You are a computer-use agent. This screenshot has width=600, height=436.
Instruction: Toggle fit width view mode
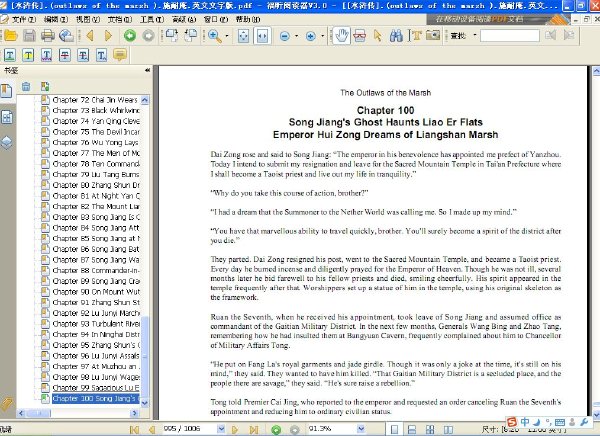click(x=262, y=36)
